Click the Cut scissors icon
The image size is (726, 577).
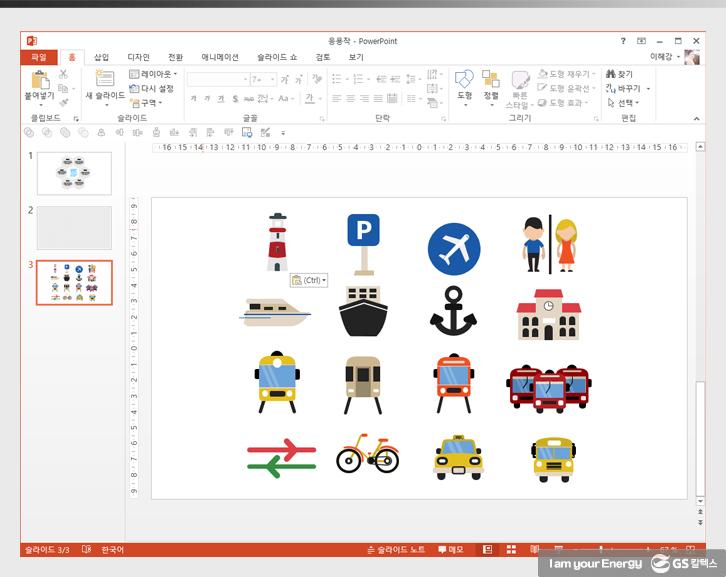point(63,74)
